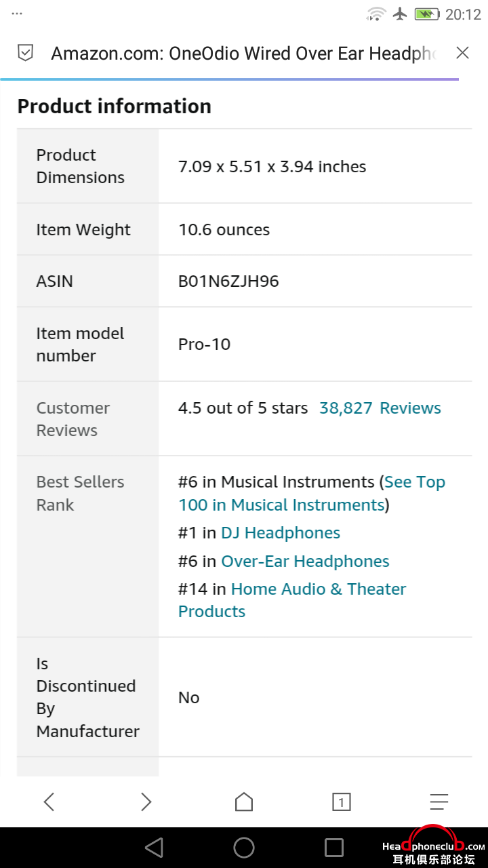488x868 pixels.
Task: Tap the browser forward arrow
Action: (x=146, y=802)
